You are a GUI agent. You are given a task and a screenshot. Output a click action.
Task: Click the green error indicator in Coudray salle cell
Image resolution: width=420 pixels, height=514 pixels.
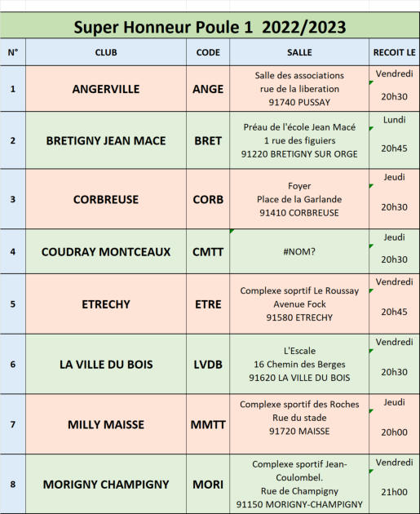(x=232, y=231)
